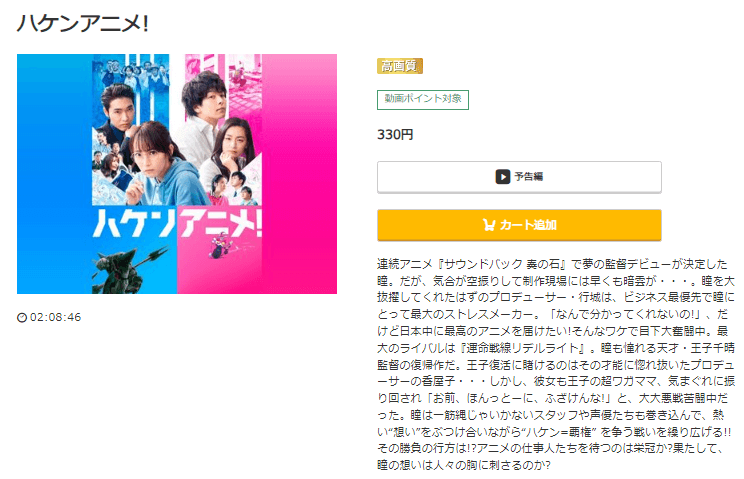
Task: Open the ハケンアニメ! movie poster thumbnail
Action: click(177, 174)
